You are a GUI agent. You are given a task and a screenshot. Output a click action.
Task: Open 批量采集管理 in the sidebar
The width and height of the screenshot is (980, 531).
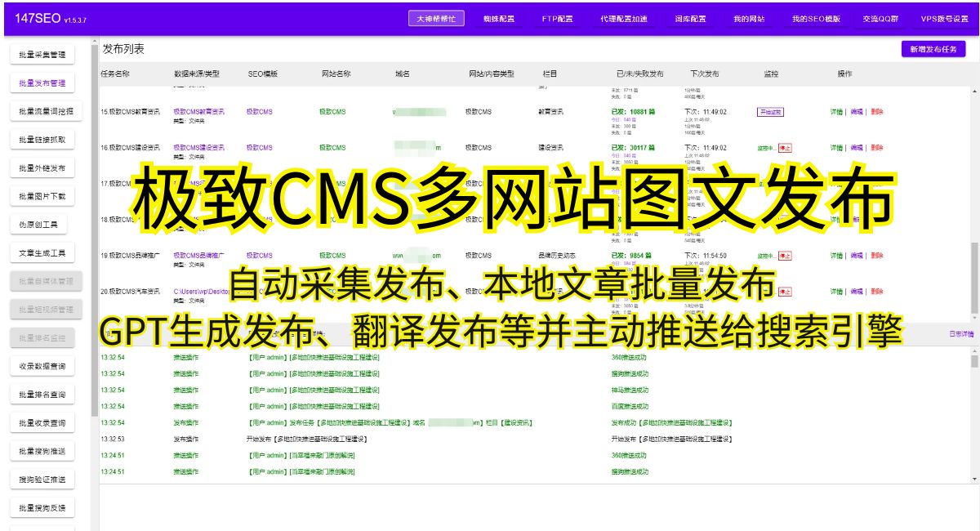click(x=47, y=56)
